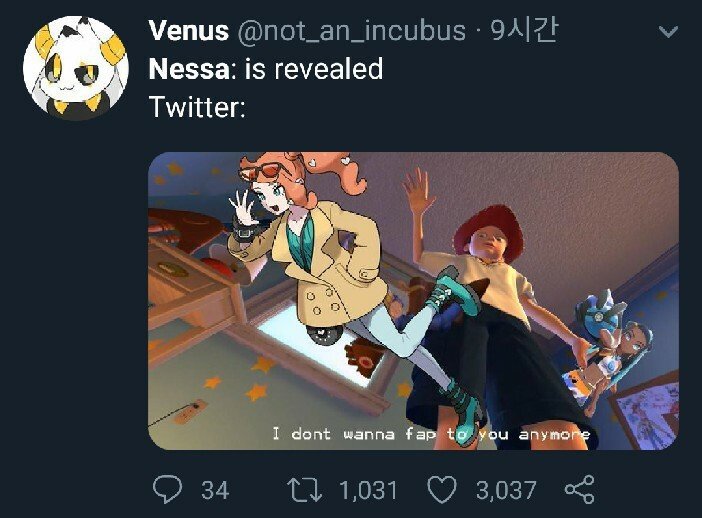Open the share icon options

point(580,490)
